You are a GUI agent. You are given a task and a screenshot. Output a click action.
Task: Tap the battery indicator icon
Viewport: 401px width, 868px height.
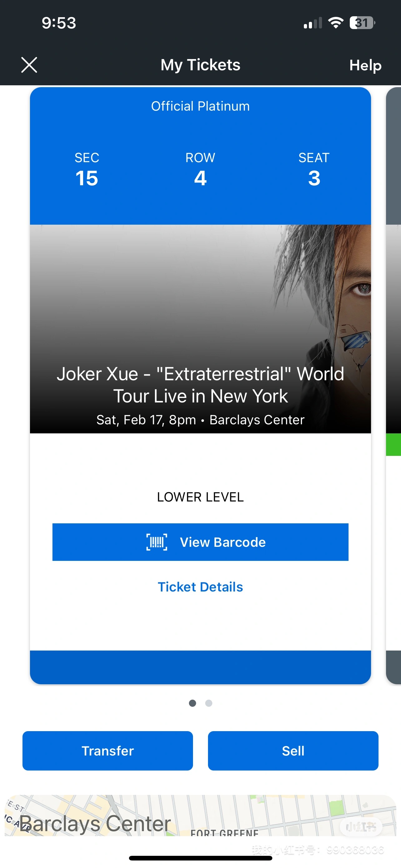(x=362, y=23)
